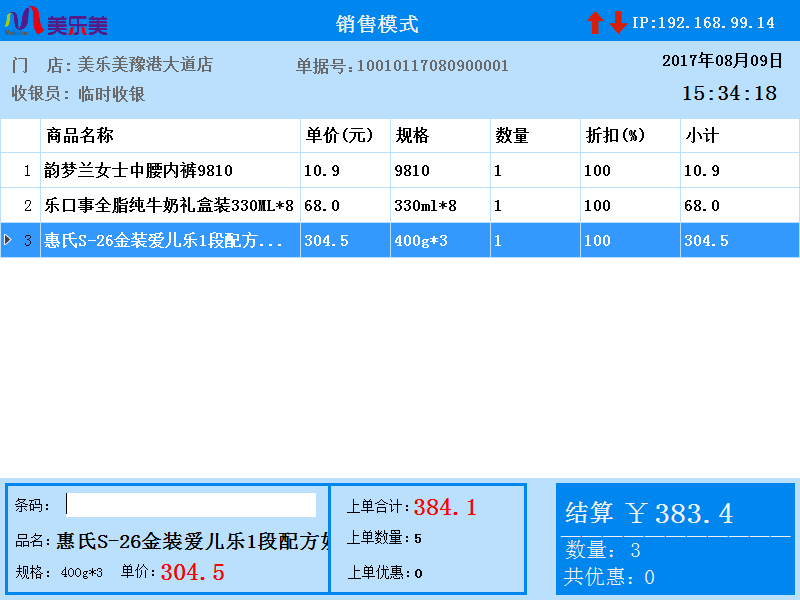Click the 商品名称 column header

[x=170, y=136]
